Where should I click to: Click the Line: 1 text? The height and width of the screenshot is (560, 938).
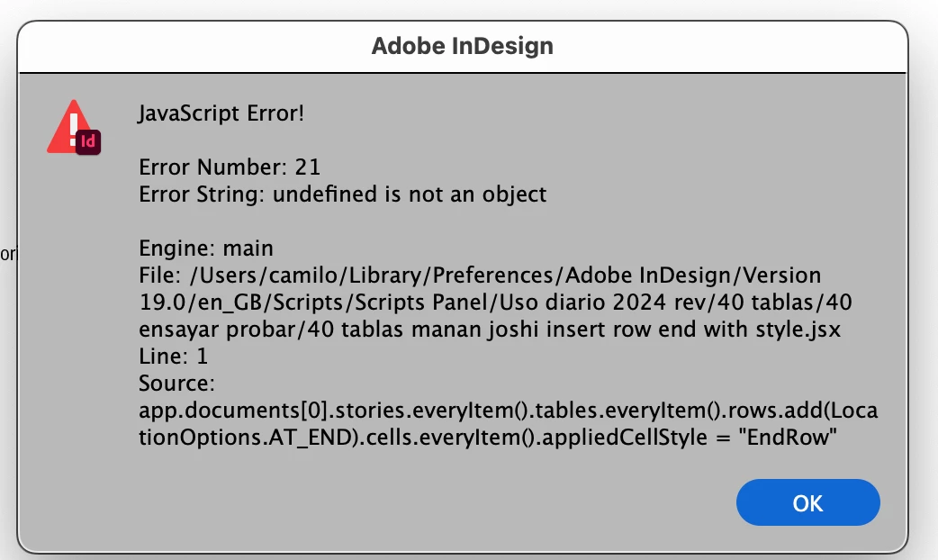[x=174, y=356]
